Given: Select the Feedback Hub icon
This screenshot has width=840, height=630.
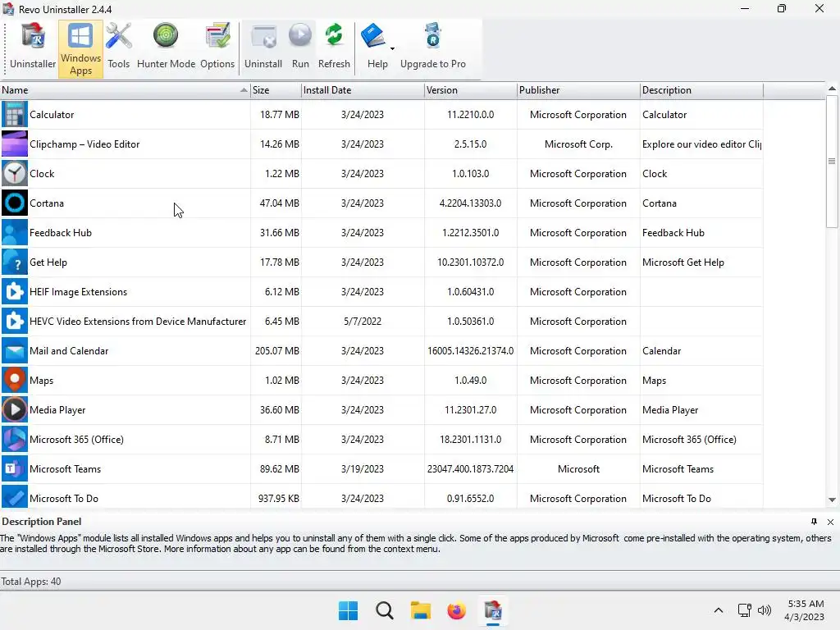Looking at the screenshot, I should tap(15, 232).
